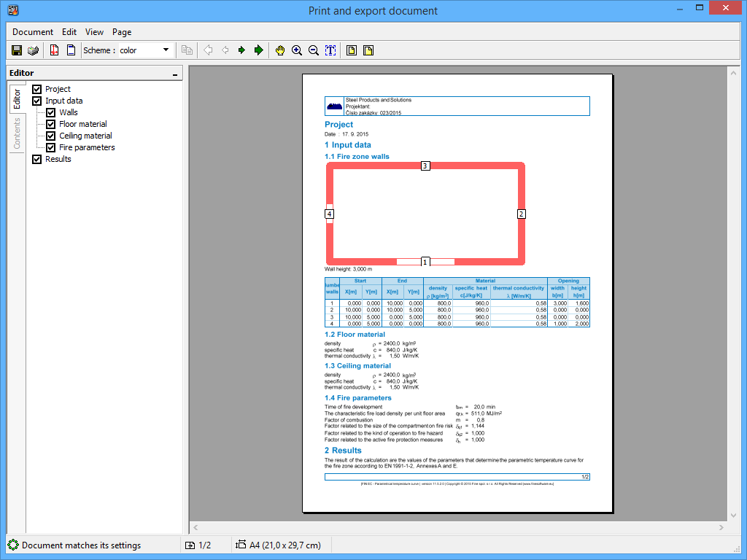Jump to the last page arrow

258,50
